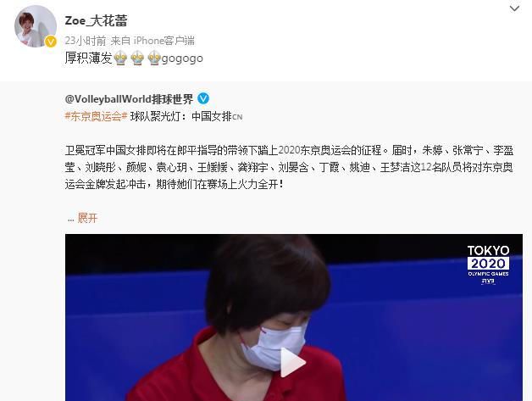Expand full post with 展开
The height and width of the screenshot is (401, 532).
(x=87, y=218)
